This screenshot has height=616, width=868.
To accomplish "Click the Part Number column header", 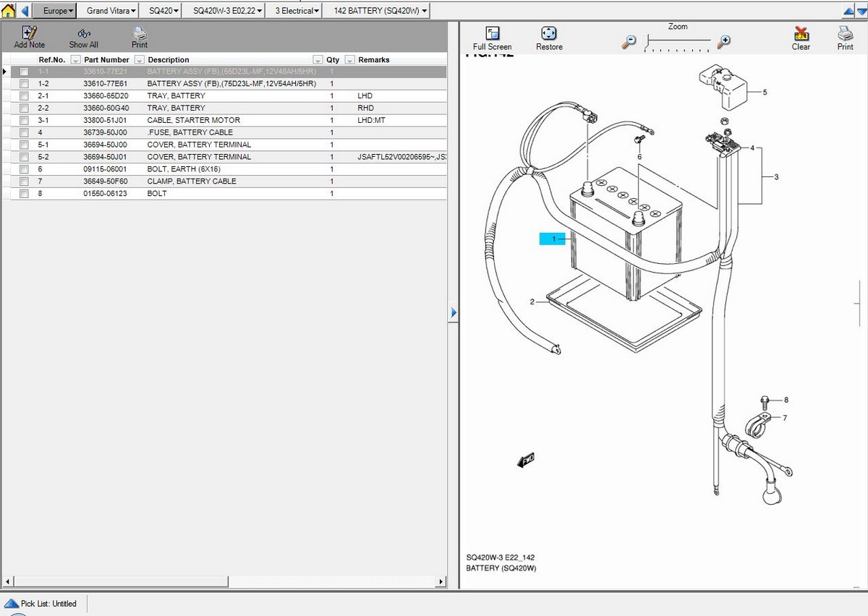I will click(x=106, y=60).
